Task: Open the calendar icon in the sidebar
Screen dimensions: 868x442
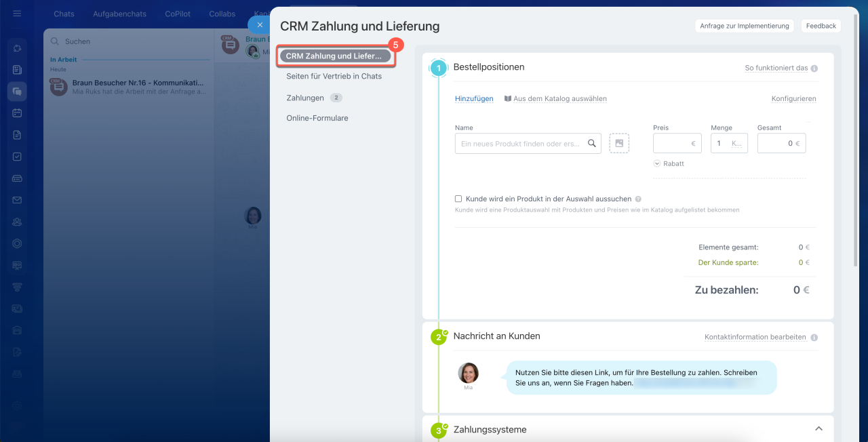Action: tap(17, 113)
